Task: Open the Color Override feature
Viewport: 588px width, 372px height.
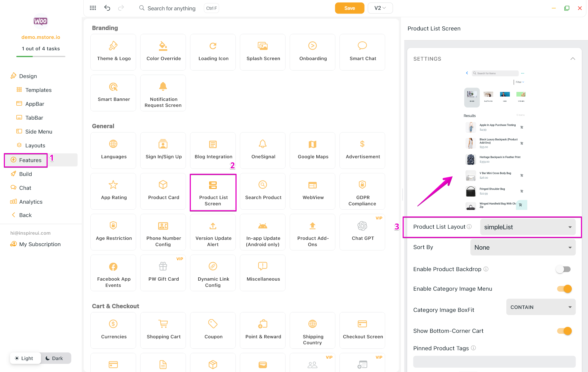Action: pos(163,52)
